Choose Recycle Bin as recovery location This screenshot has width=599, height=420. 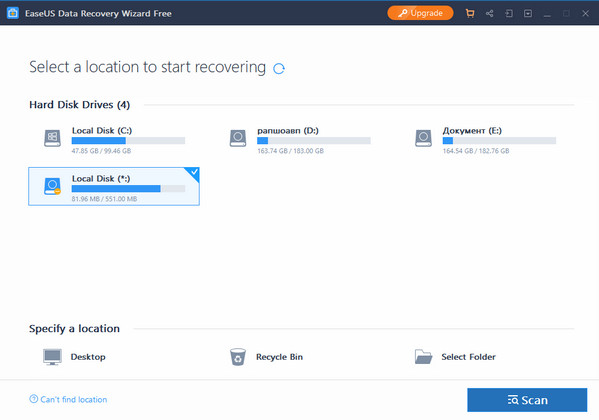pos(266,357)
